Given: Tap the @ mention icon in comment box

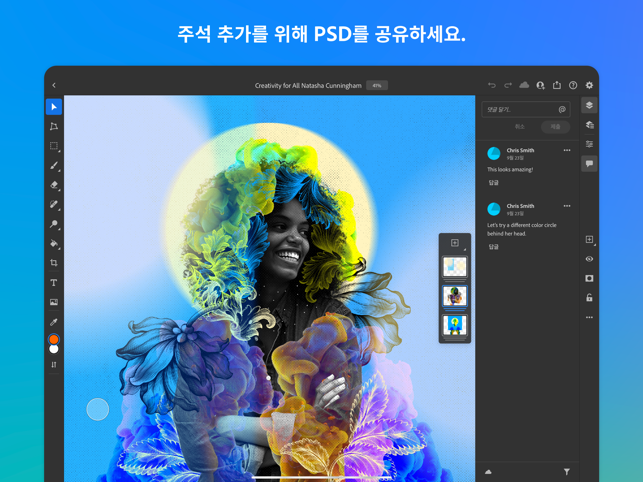Looking at the screenshot, I should [562, 110].
